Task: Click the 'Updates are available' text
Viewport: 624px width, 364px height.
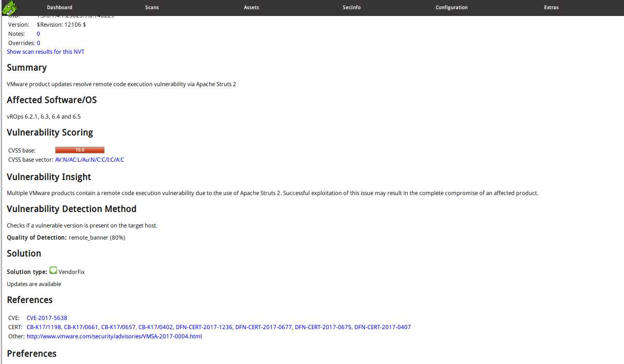Action: 34,284
